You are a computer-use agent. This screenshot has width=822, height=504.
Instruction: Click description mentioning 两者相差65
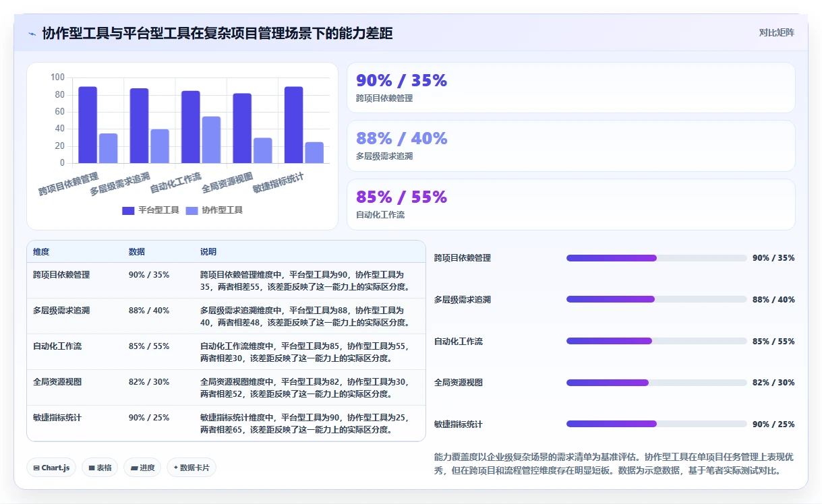305,424
